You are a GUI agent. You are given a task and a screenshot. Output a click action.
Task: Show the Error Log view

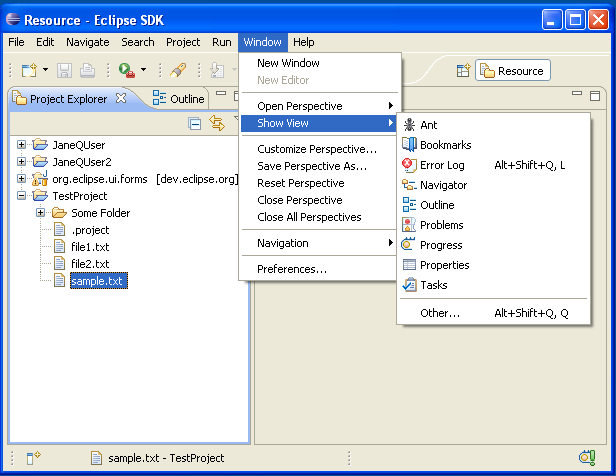[x=441, y=165]
